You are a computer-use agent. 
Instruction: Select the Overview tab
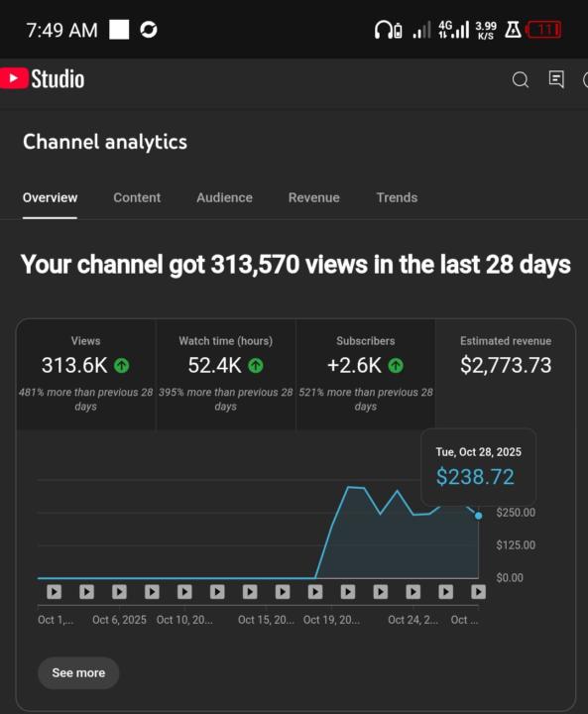click(51, 197)
